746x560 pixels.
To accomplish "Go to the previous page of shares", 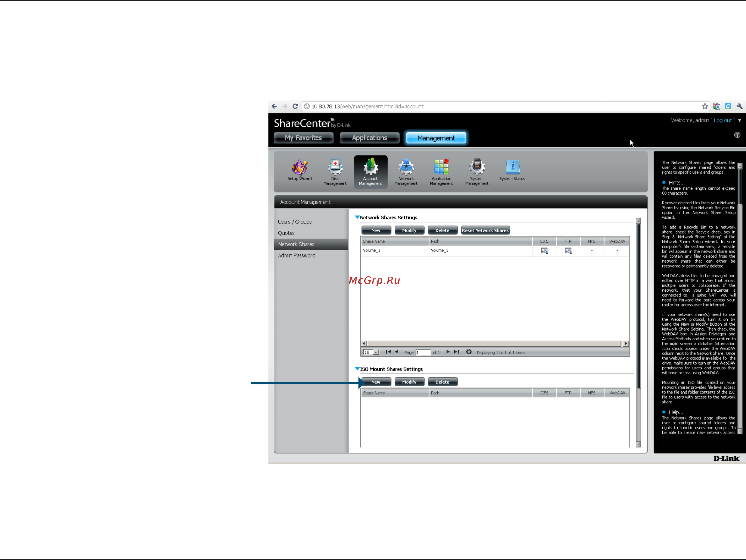I will pos(397,352).
